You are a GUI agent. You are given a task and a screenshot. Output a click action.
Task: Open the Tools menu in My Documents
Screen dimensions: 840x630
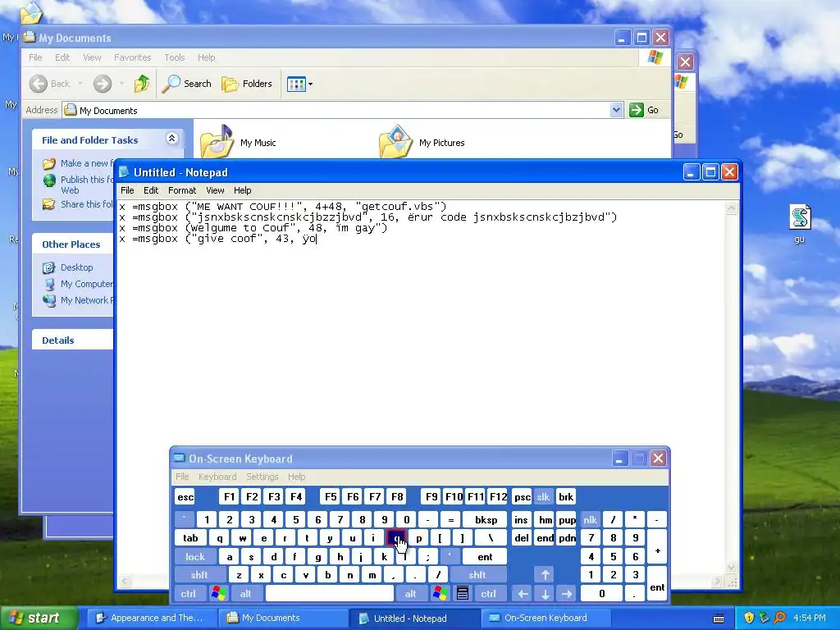(x=175, y=57)
